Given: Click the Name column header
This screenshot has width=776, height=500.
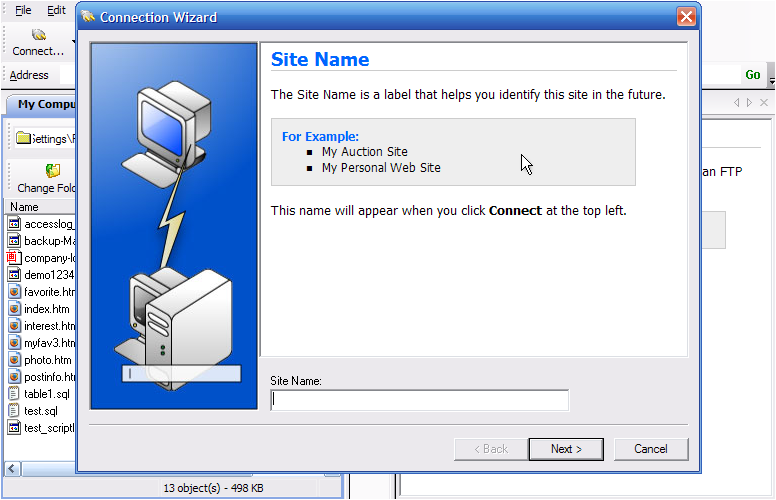Looking at the screenshot, I should click(24, 207).
